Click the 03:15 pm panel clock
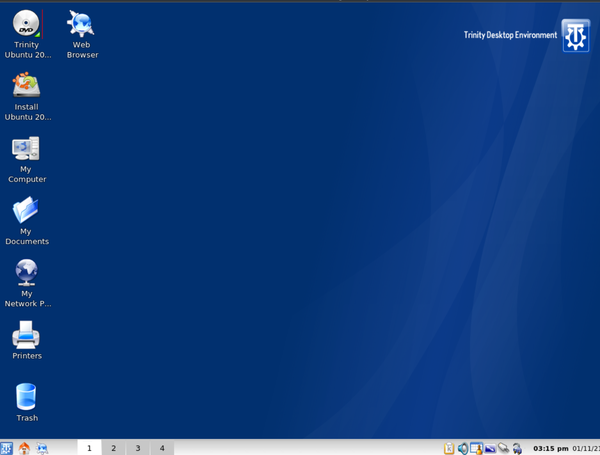600x455 pixels. 551,448
